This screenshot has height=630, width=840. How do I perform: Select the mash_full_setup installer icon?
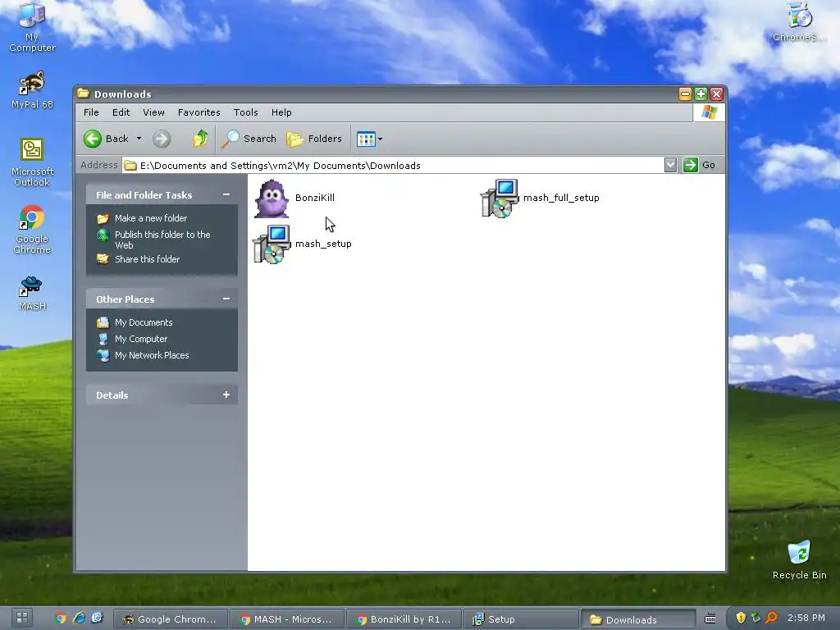(x=500, y=199)
